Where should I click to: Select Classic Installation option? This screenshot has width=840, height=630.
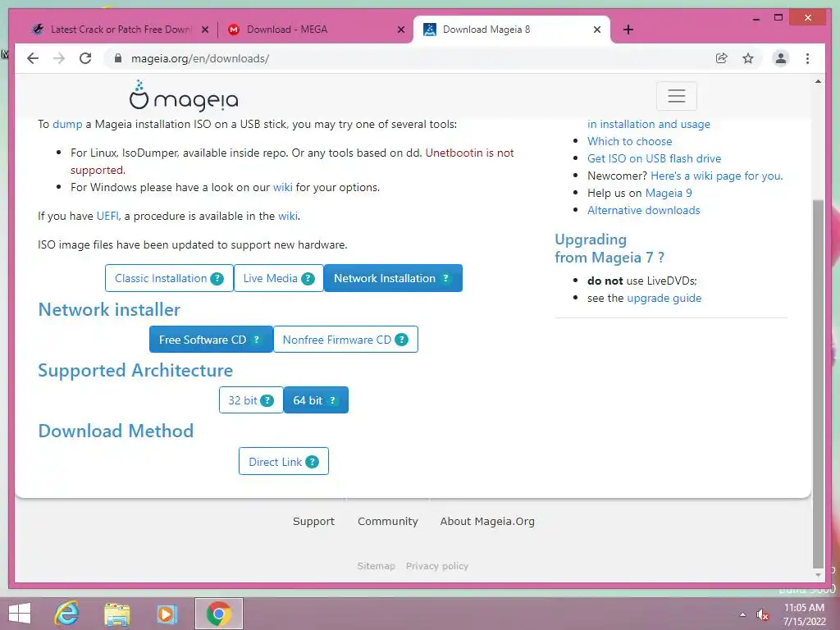[169, 279]
